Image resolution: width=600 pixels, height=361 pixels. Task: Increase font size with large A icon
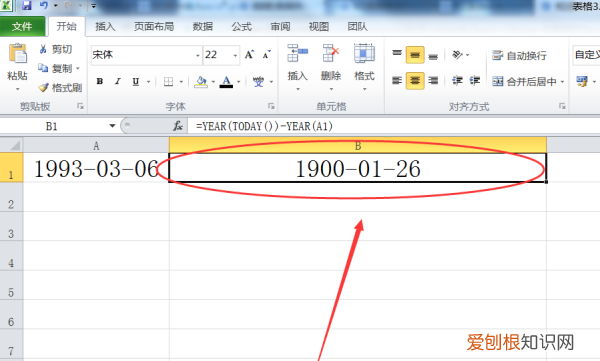click(249, 55)
